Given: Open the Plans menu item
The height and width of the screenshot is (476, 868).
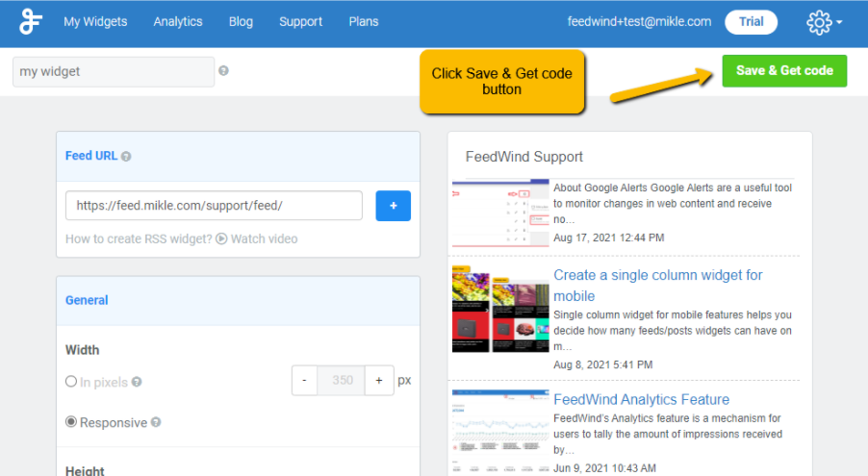Looking at the screenshot, I should pyautogui.click(x=364, y=21).
